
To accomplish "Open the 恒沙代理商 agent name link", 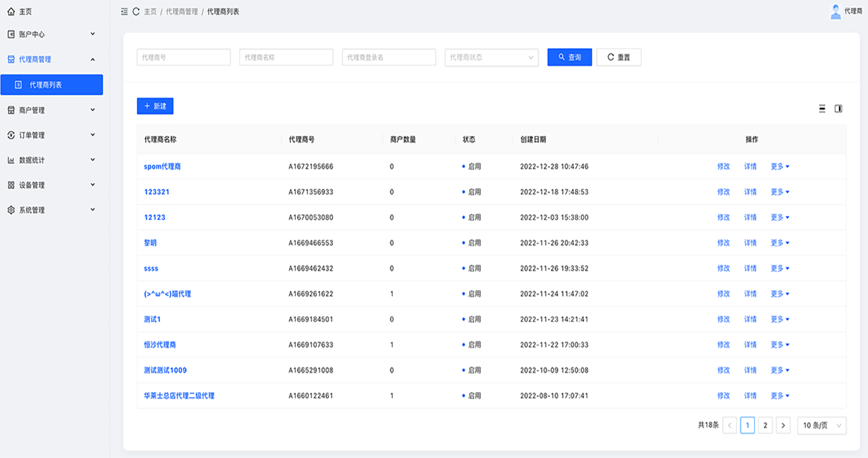I will point(160,345).
